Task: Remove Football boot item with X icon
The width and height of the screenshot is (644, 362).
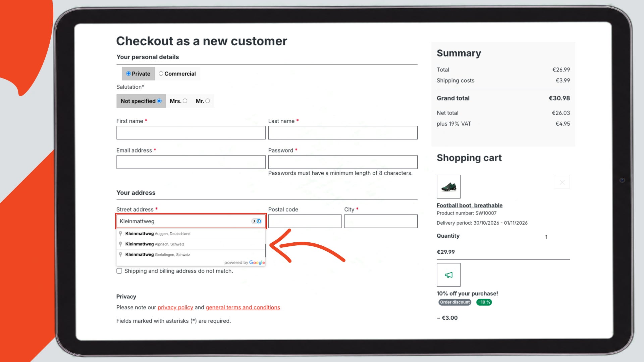Action: coord(562,182)
